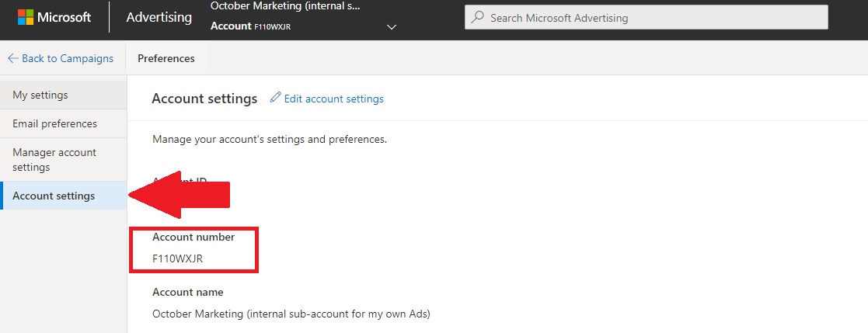Open the Advertising home link
Screen dimensions: 868x333
(x=159, y=17)
